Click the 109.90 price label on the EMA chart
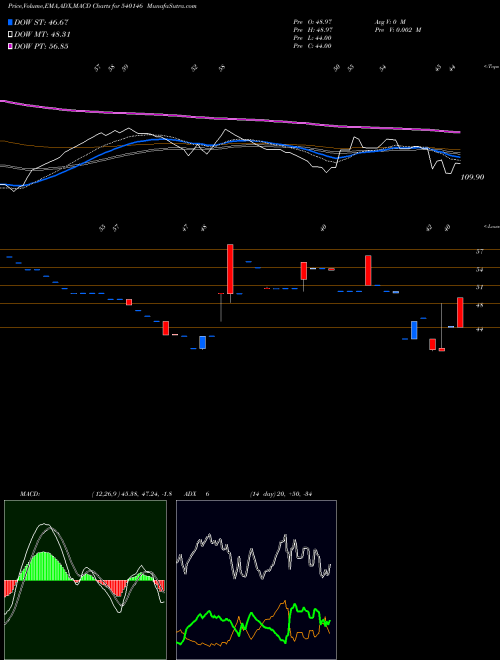The image size is (500, 660). coord(472,177)
